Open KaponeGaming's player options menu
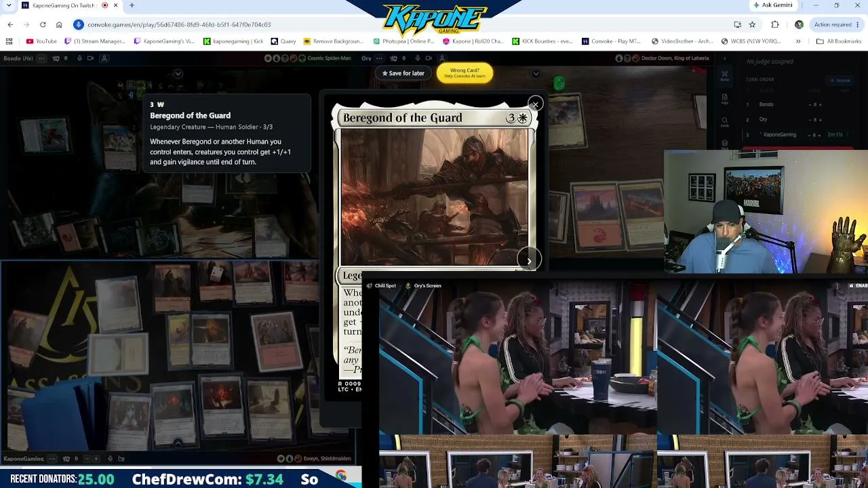 pos(52,459)
